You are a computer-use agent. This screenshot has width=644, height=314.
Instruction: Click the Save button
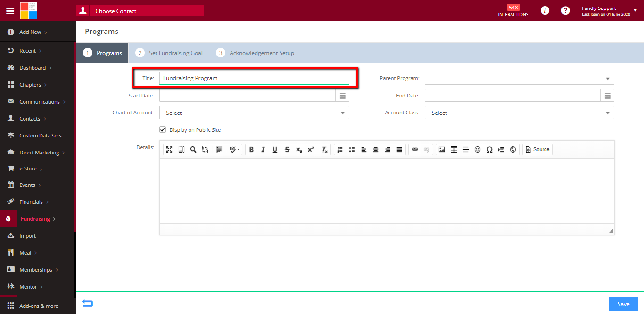623,304
